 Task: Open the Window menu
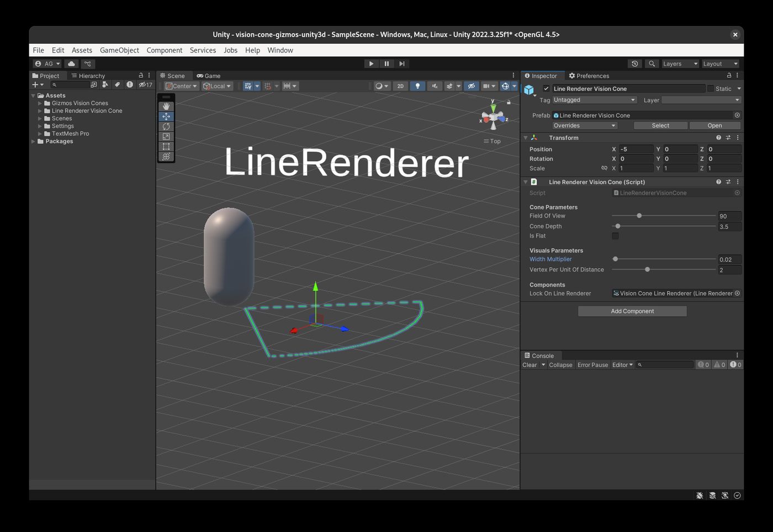[x=280, y=50]
